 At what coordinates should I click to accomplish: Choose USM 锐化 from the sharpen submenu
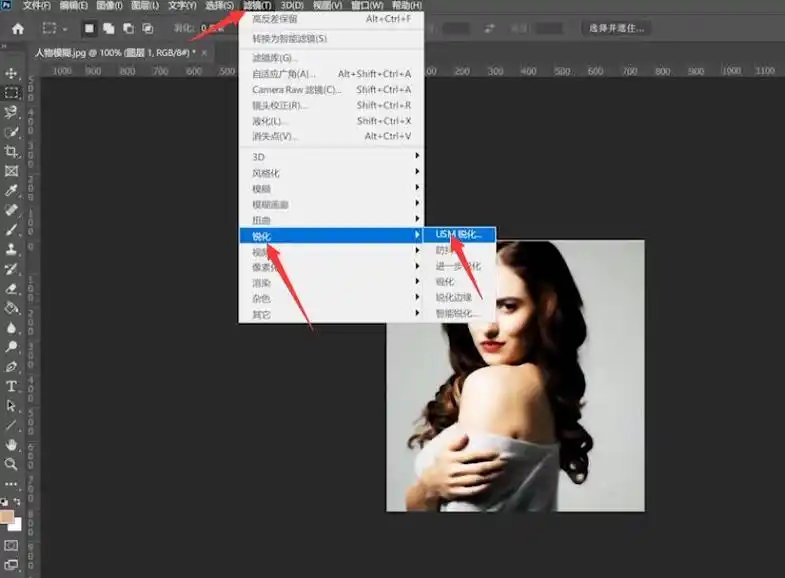(x=458, y=235)
